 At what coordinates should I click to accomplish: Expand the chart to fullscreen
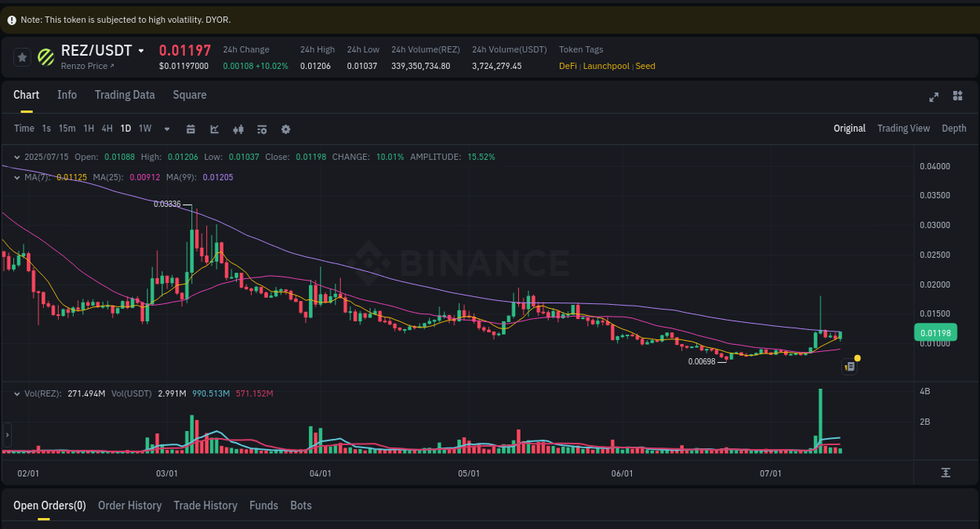[x=933, y=97]
